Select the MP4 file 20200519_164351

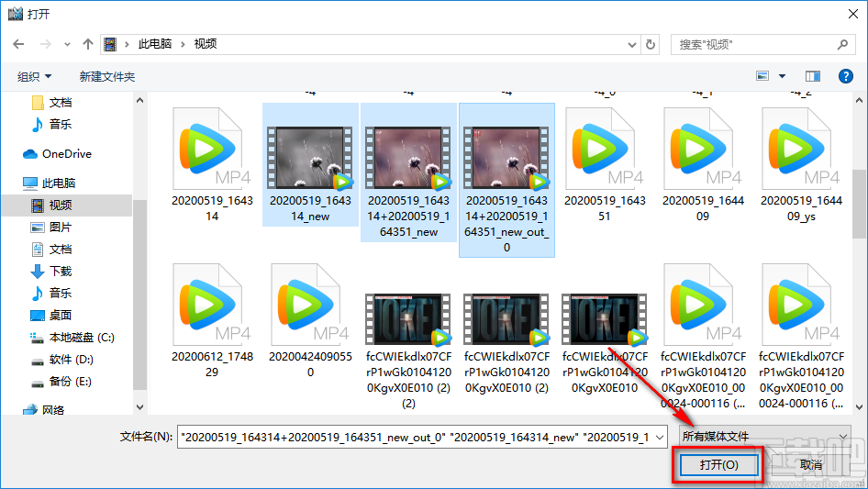[605, 165]
